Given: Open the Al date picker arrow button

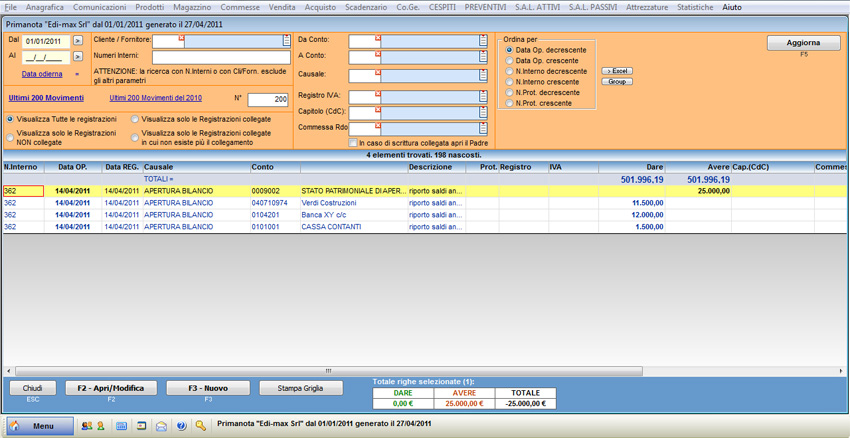Looking at the screenshot, I should coord(78,58).
